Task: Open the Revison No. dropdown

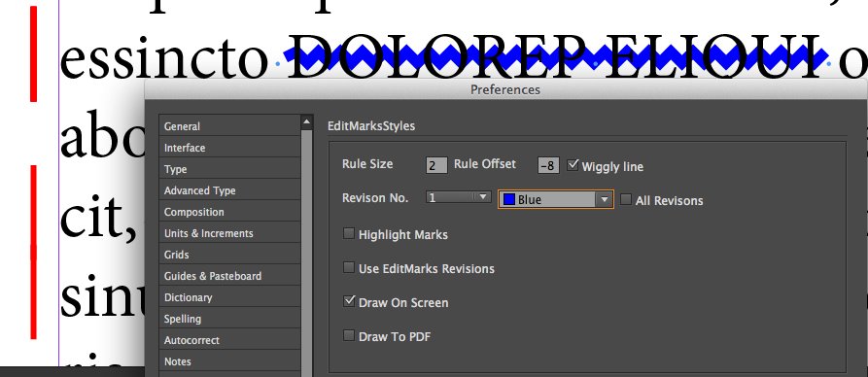Action: (x=459, y=197)
